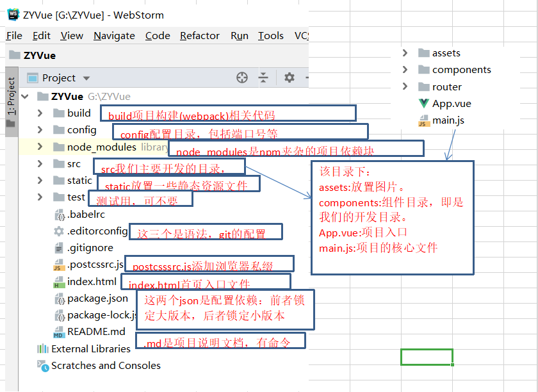Expand the assets folder in src list
The image size is (538, 392).
tap(405, 53)
